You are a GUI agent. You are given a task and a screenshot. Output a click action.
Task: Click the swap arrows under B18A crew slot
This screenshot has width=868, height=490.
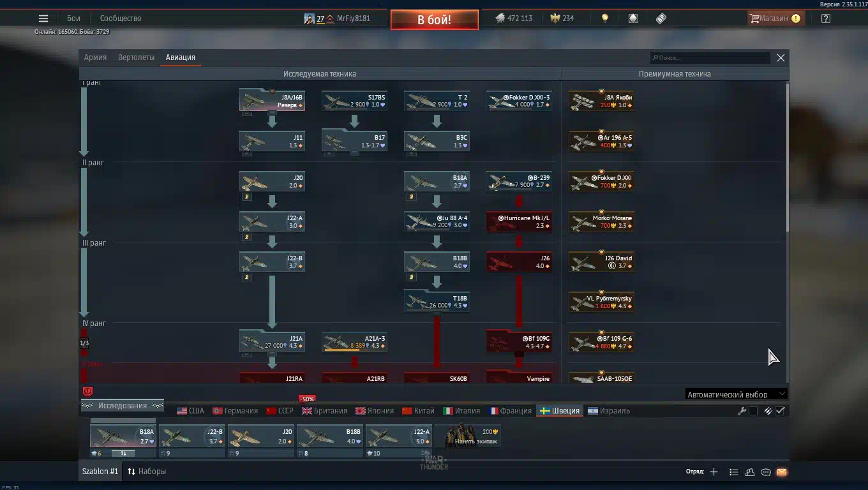(123, 454)
